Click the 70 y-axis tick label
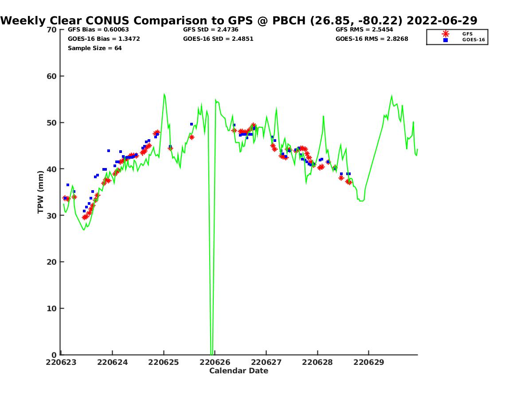 tap(52, 30)
